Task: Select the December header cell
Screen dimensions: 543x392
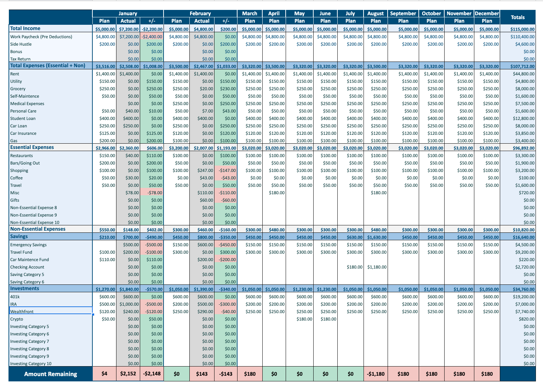Action: pyautogui.click(x=487, y=13)
